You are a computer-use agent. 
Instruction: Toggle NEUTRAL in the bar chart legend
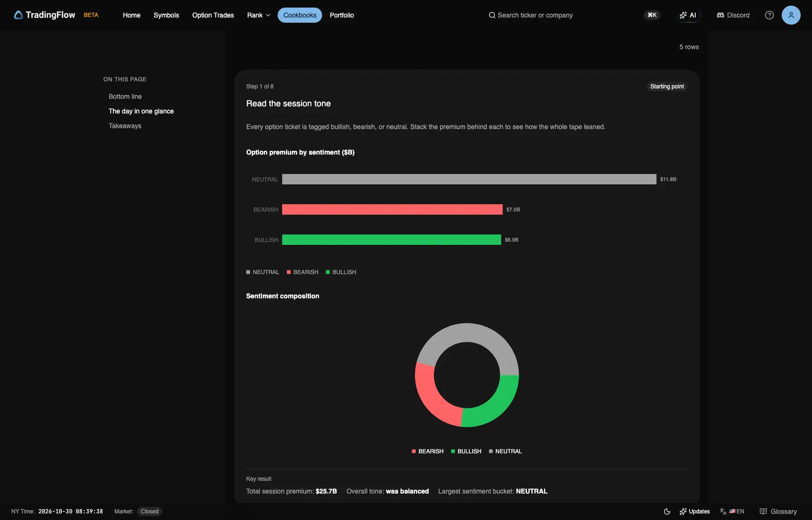263,272
